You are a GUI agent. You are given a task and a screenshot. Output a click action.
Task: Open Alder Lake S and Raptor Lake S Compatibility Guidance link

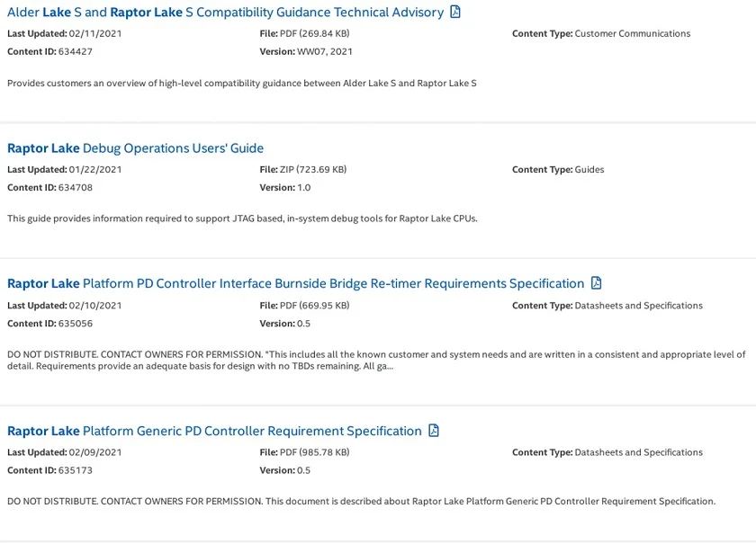pos(225,12)
